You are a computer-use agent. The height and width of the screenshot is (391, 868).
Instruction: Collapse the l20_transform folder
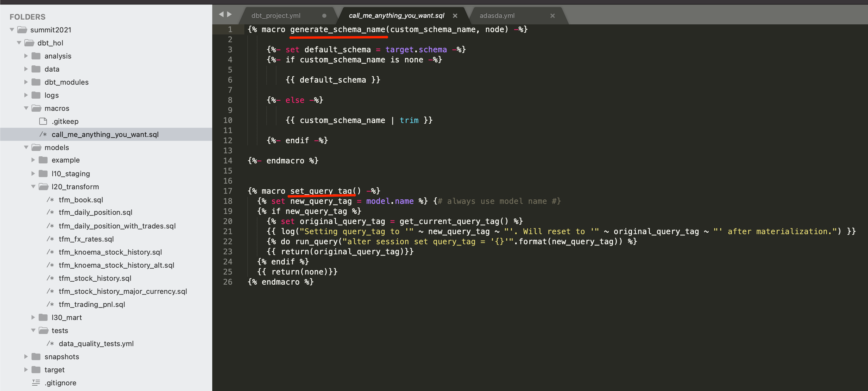click(33, 187)
